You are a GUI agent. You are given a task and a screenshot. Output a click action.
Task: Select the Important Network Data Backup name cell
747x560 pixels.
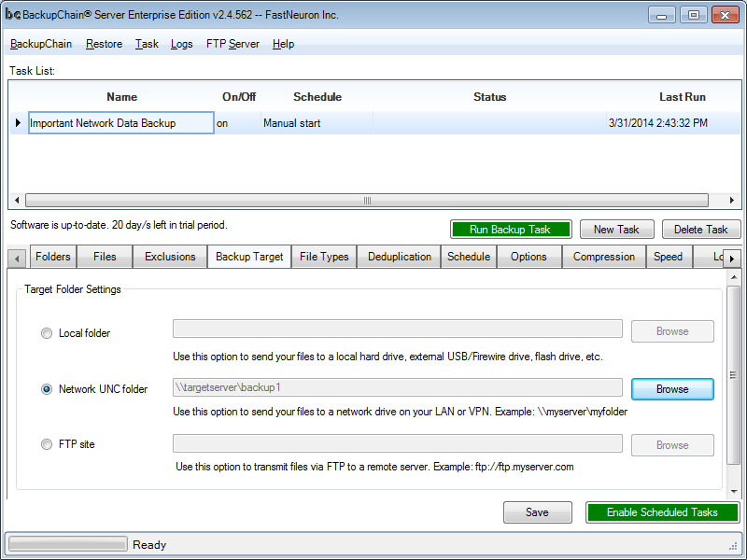pos(121,123)
